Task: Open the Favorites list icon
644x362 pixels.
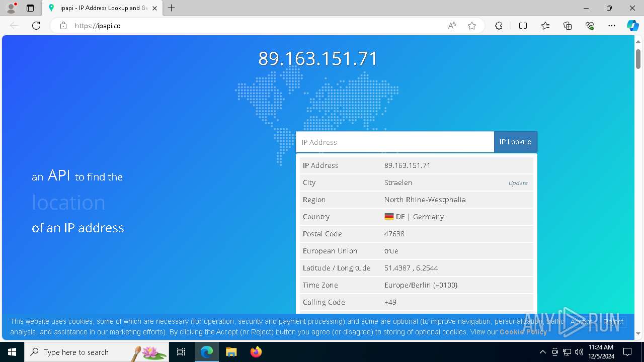Action: [545, 26]
